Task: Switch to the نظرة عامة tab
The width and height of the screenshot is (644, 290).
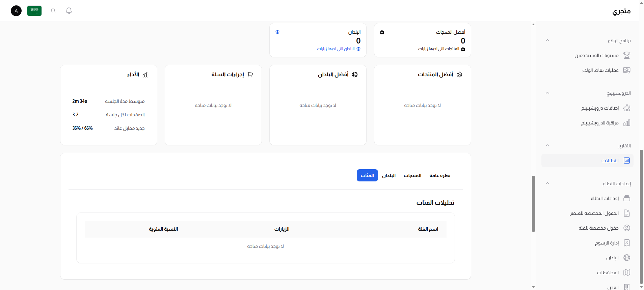Action: coord(440,175)
